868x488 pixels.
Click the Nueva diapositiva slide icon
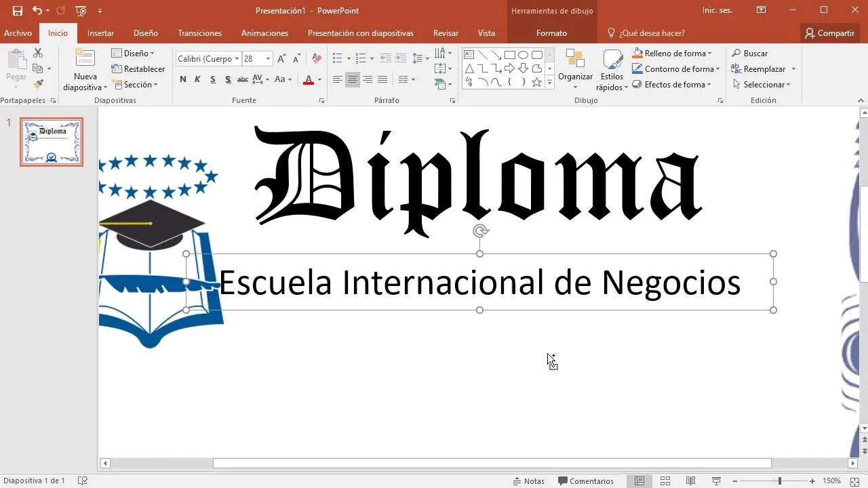click(85, 58)
